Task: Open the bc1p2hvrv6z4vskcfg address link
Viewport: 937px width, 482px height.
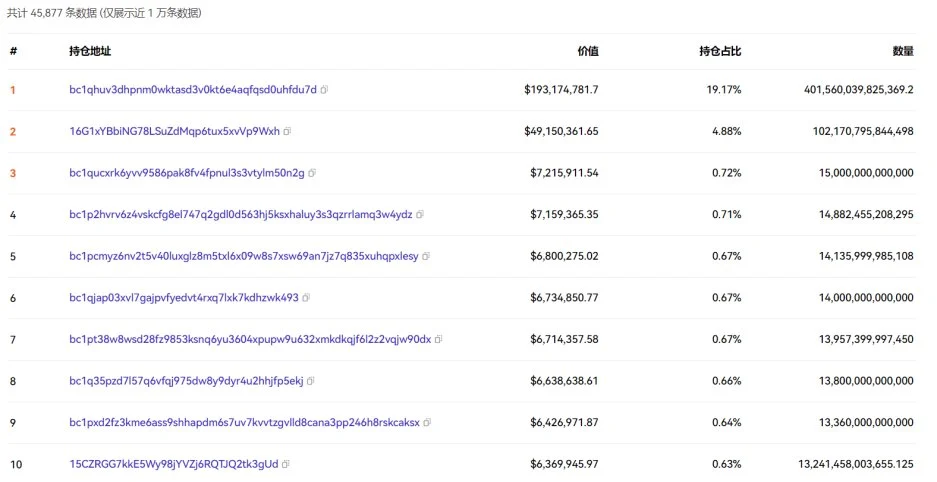Action: click(x=240, y=215)
